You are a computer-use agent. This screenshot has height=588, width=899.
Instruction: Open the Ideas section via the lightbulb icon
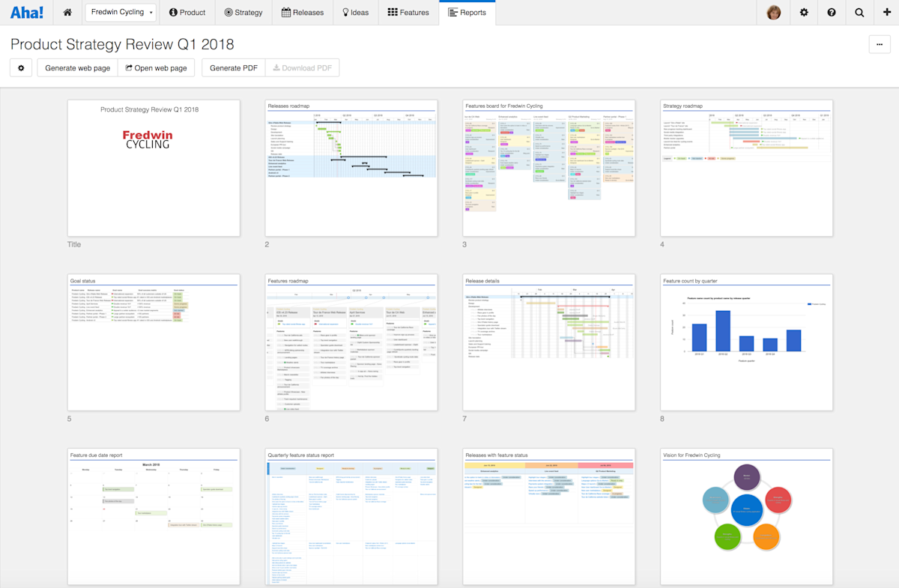click(355, 12)
